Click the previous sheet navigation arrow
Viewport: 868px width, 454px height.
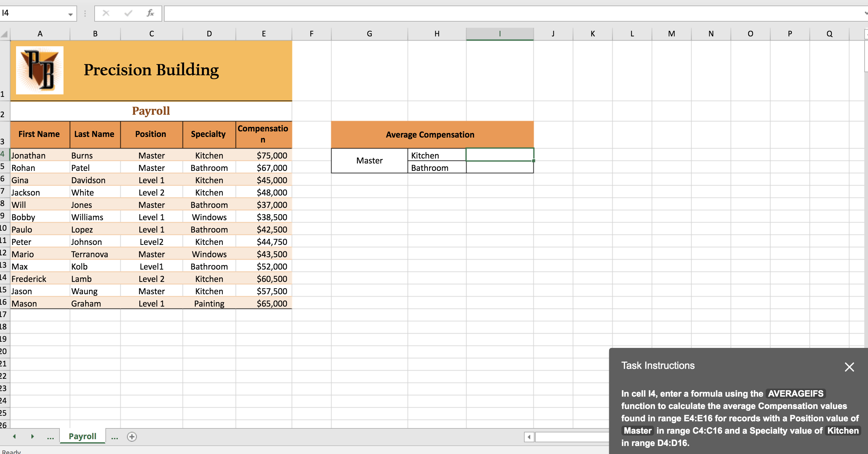click(14, 436)
